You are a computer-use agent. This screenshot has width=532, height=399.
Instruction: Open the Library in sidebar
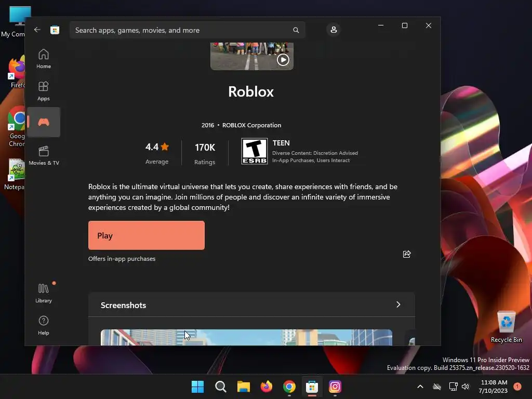click(44, 294)
